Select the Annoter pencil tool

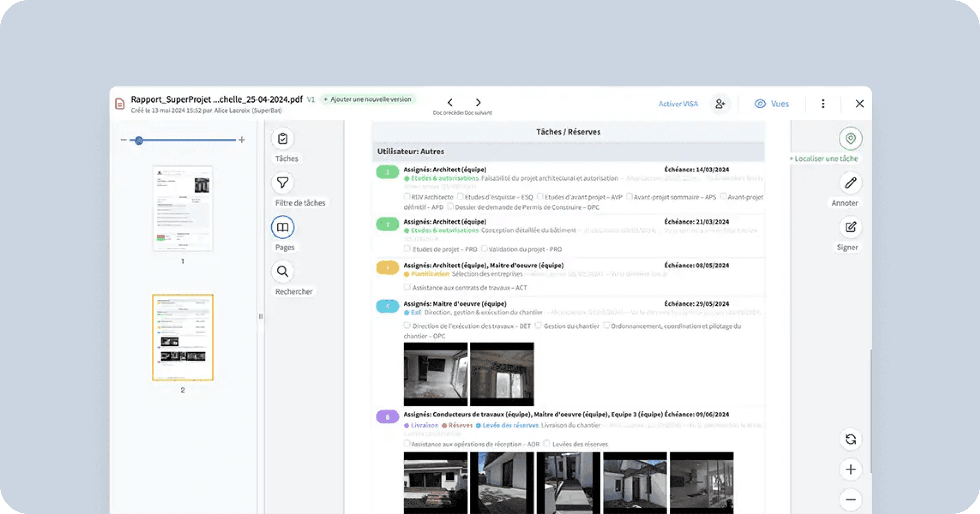pyautogui.click(x=851, y=183)
